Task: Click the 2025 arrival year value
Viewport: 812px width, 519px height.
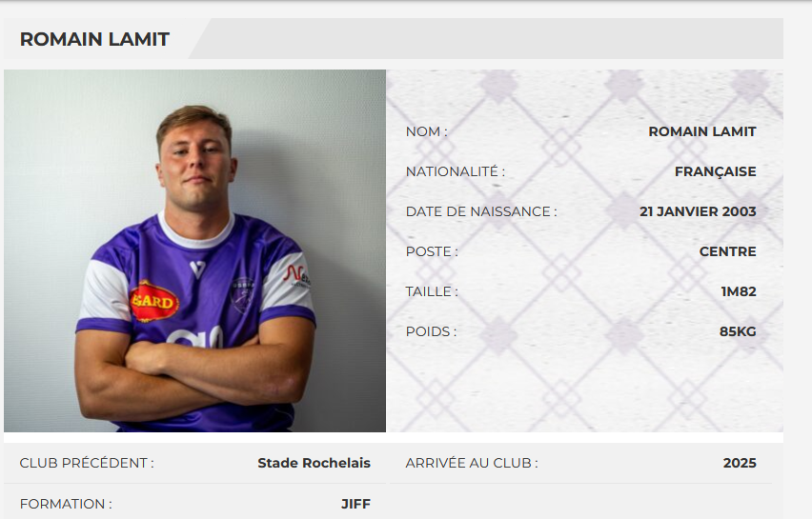Action: coord(740,463)
